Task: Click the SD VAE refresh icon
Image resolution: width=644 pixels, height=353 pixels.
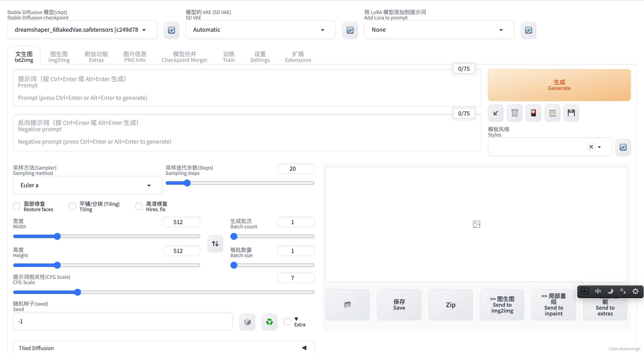Action: click(350, 30)
